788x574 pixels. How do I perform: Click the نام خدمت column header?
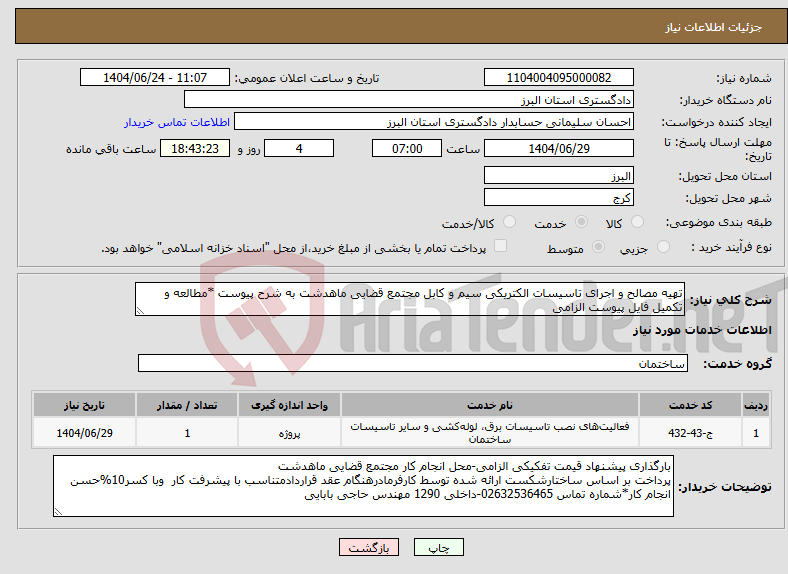[490, 405]
